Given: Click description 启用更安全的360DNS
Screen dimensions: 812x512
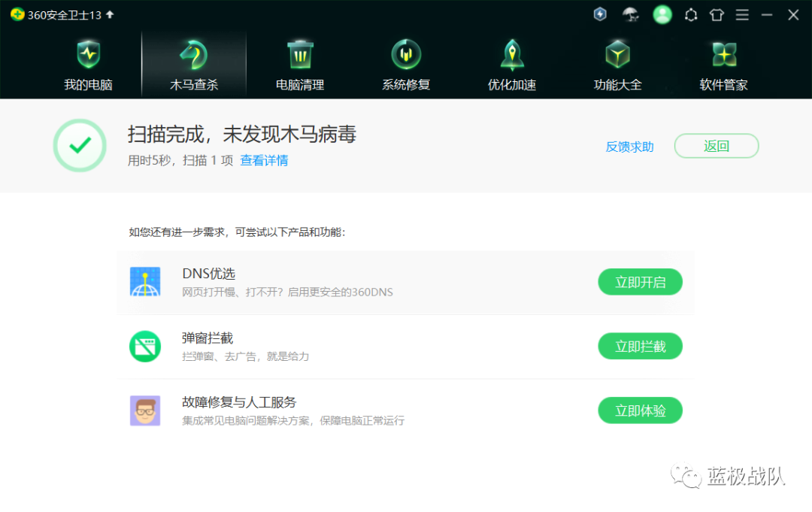Looking at the screenshot, I should tap(341, 292).
